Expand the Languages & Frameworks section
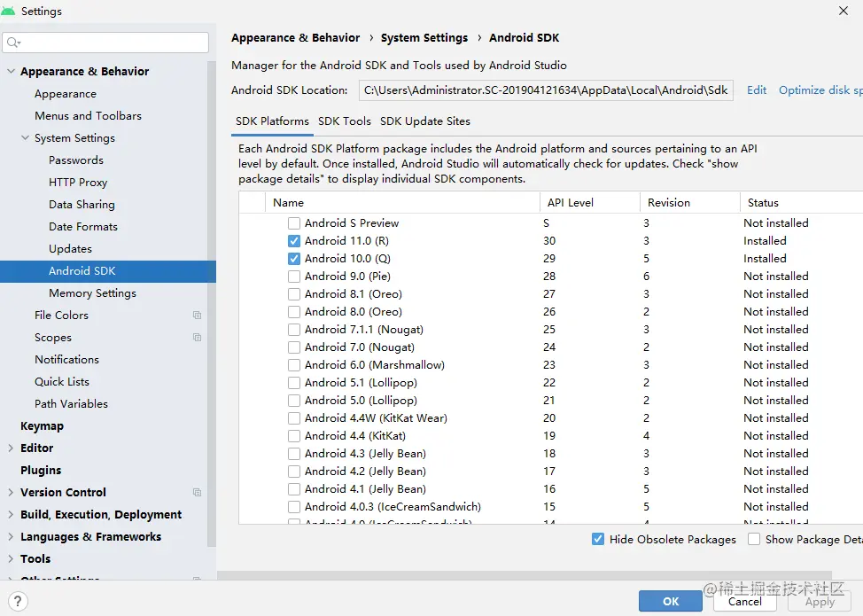The image size is (863, 616). pos(11,536)
